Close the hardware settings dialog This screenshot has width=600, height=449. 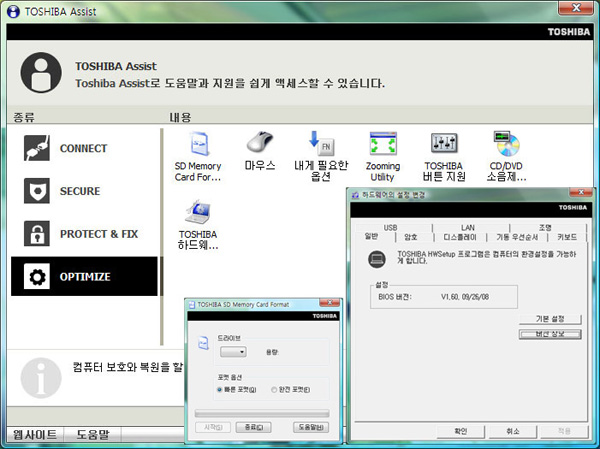click(x=581, y=192)
